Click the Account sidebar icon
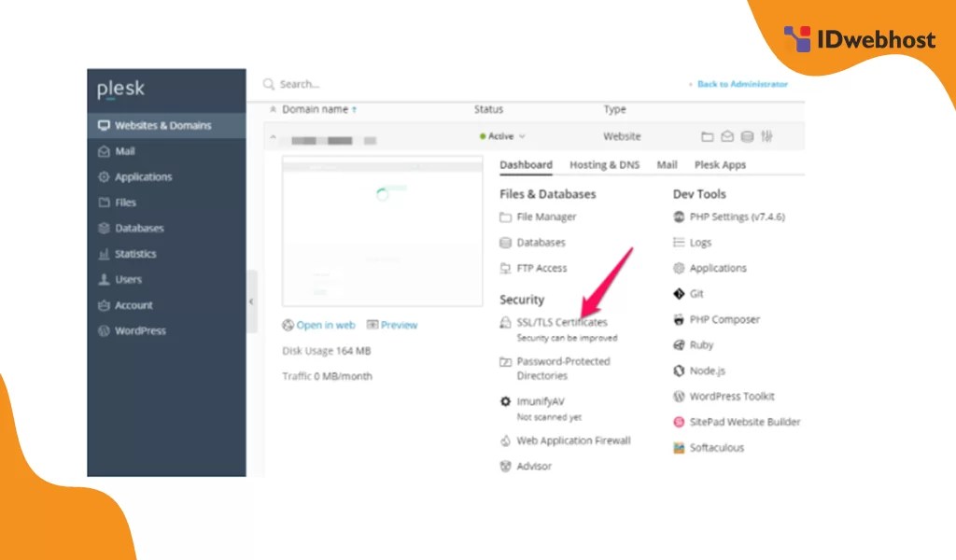This screenshot has height=560, width=956. point(104,304)
